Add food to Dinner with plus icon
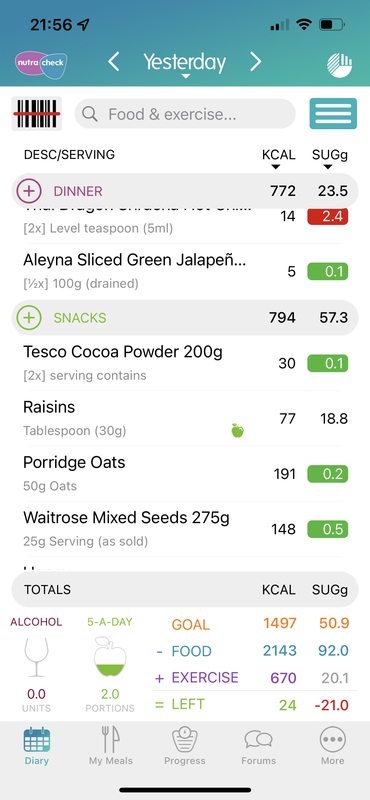 click(x=29, y=191)
